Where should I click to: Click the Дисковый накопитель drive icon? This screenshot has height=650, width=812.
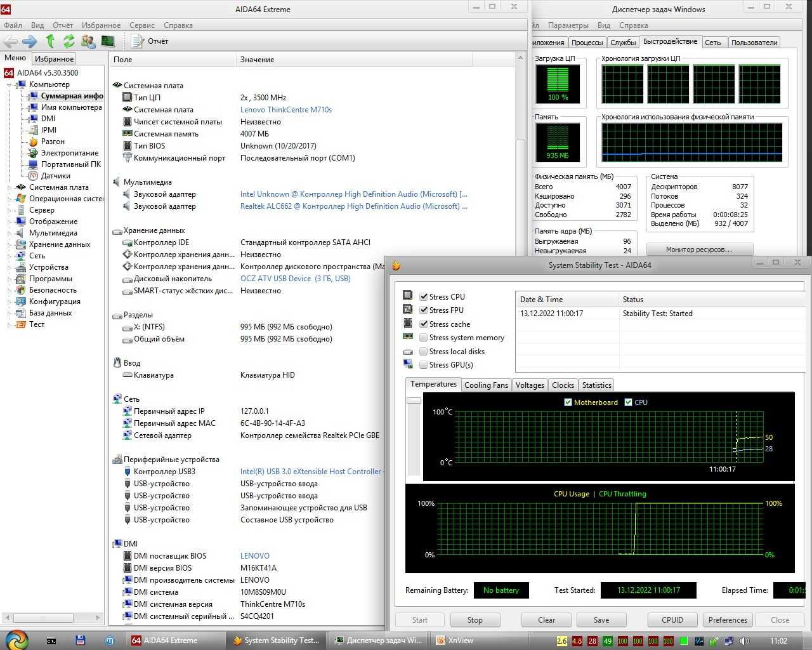pos(127,279)
